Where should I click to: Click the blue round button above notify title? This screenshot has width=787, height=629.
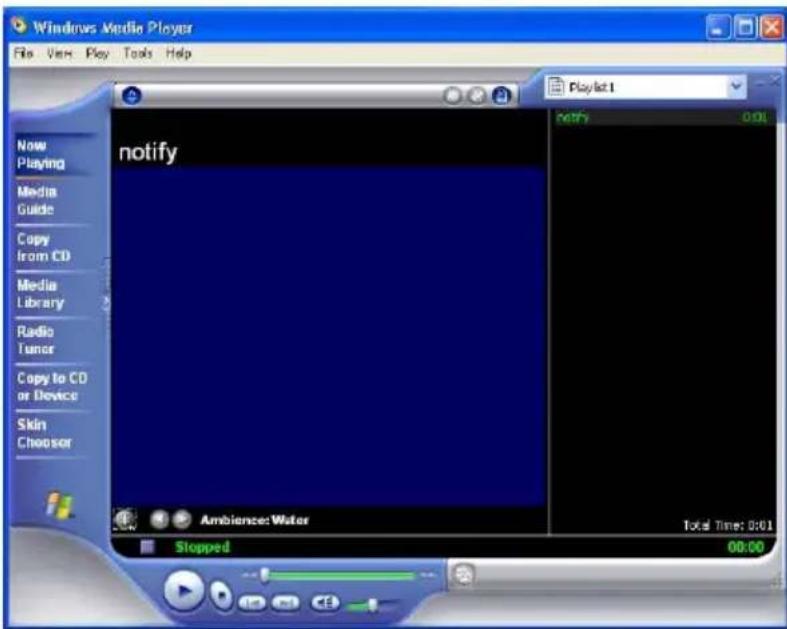pos(132,95)
